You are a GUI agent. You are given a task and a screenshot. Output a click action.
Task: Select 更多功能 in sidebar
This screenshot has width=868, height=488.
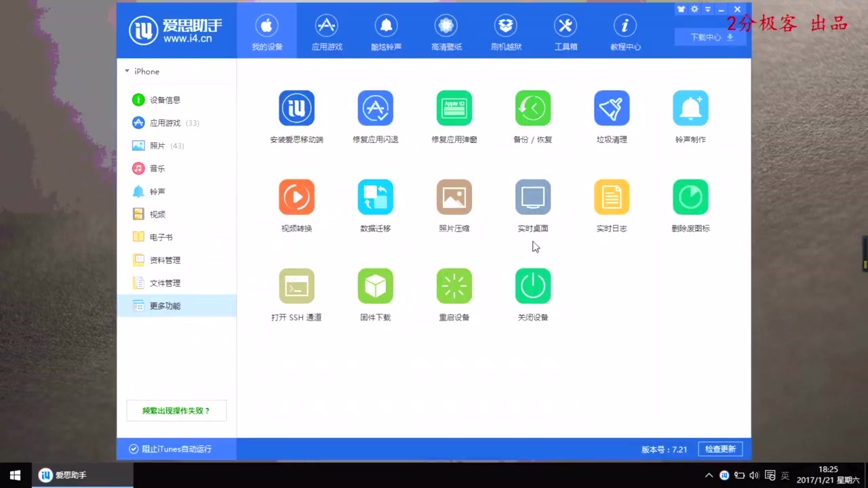pos(176,306)
